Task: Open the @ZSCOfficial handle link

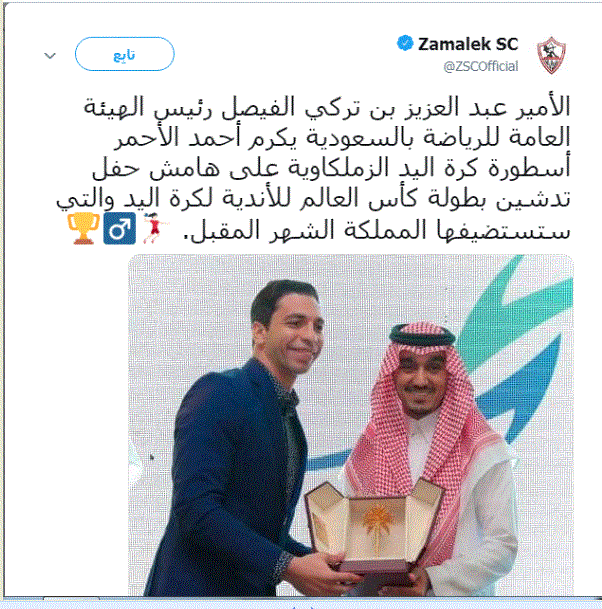Action: 481,66
